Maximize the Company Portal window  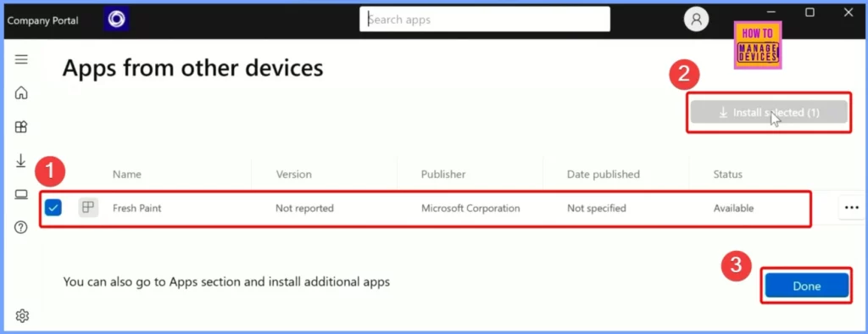point(810,12)
